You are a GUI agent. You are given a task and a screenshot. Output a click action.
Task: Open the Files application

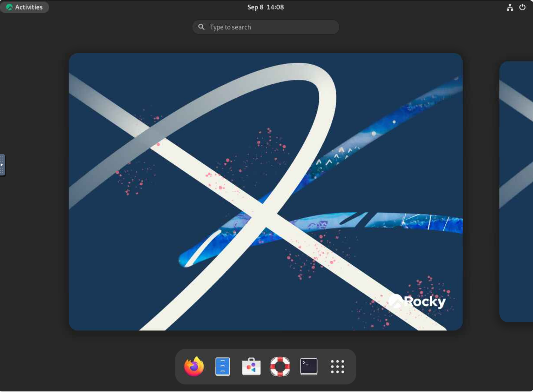pos(222,367)
